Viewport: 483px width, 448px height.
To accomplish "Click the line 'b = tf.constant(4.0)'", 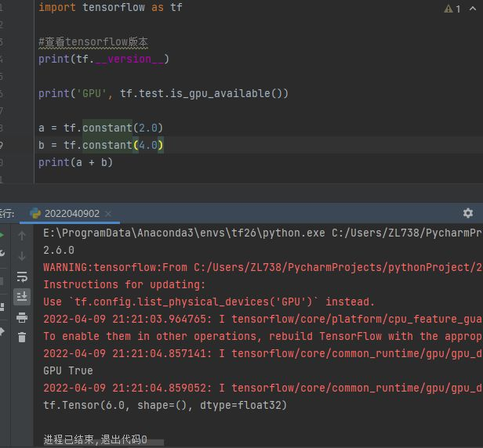I will tap(101, 145).
